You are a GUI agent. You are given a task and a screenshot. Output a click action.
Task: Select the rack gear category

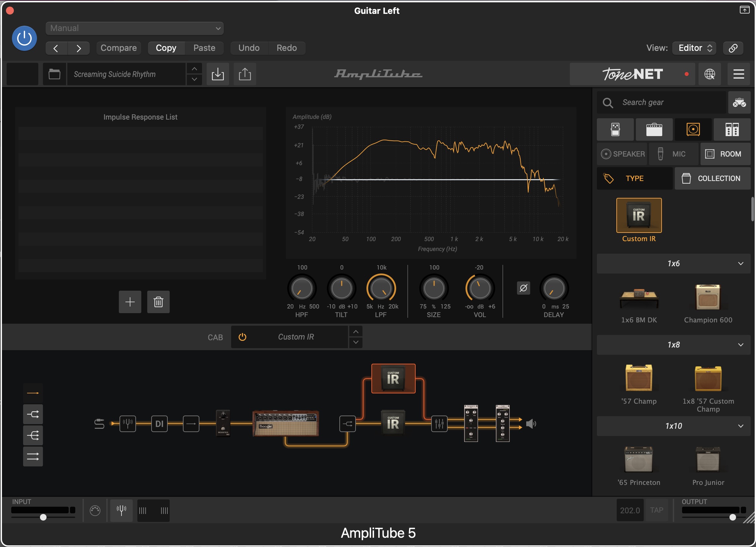(x=732, y=129)
